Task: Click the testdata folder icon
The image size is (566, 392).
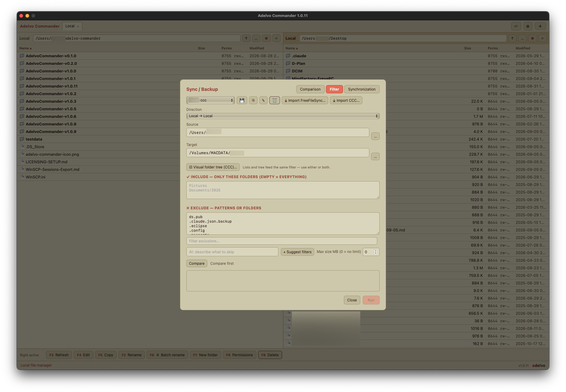Action: (x=22, y=139)
